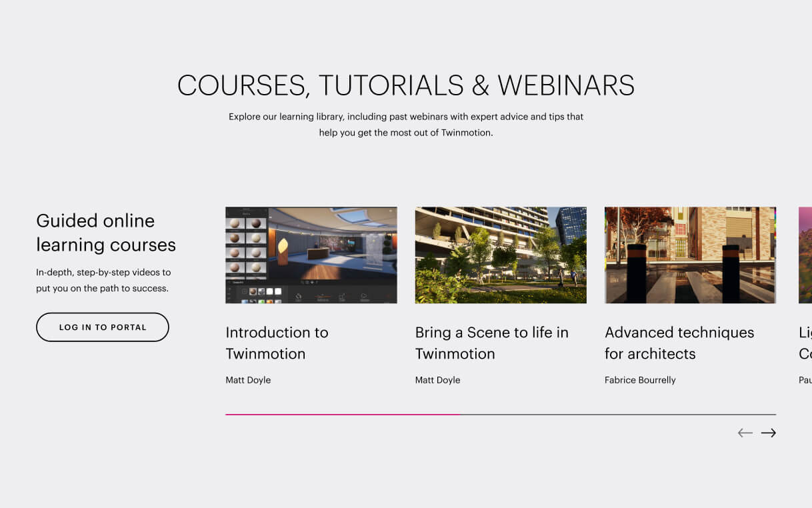Click the Guided online learning courses heading

click(x=105, y=233)
